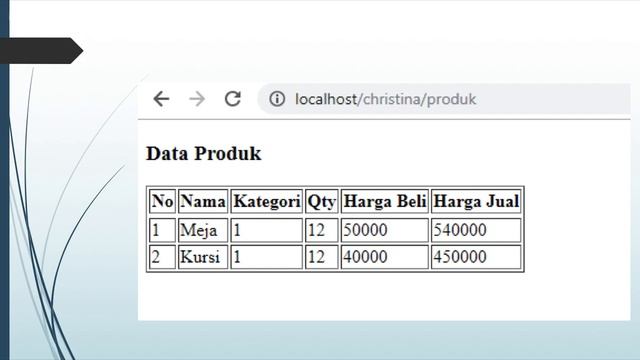Click the Qty cell in Meja row
Image resolution: width=640 pixels, height=360 pixels.
(322, 230)
